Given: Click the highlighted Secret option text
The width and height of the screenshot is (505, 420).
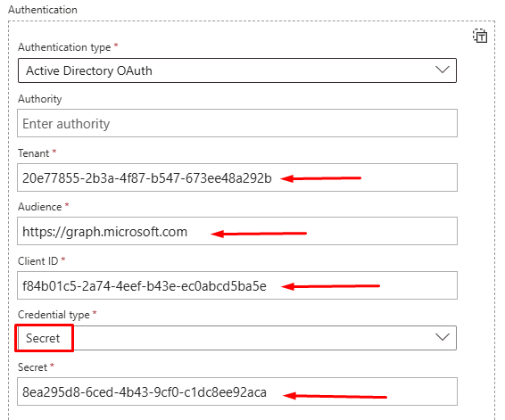Looking at the screenshot, I should point(43,338).
